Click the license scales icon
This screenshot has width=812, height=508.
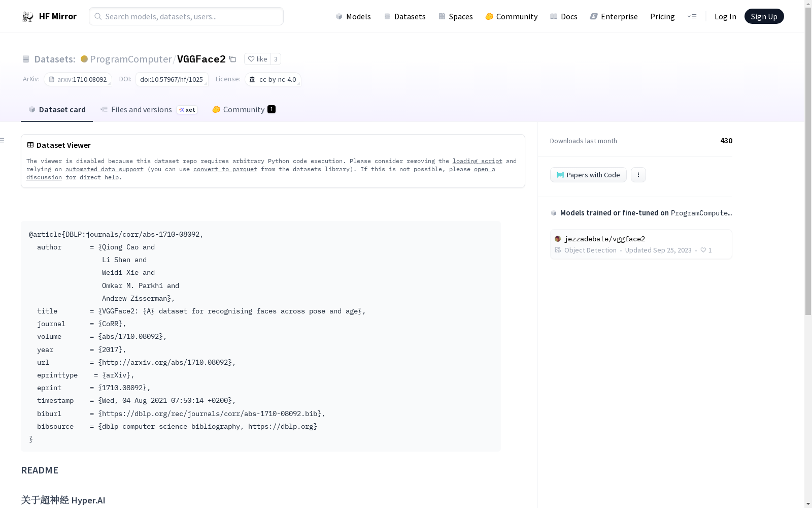coord(252,79)
